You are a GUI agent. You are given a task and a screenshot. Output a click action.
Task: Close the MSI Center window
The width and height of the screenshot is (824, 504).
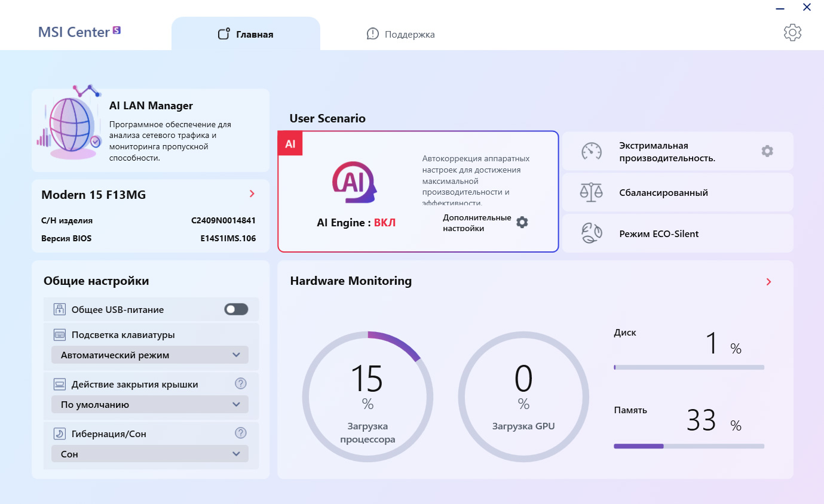click(x=807, y=8)
